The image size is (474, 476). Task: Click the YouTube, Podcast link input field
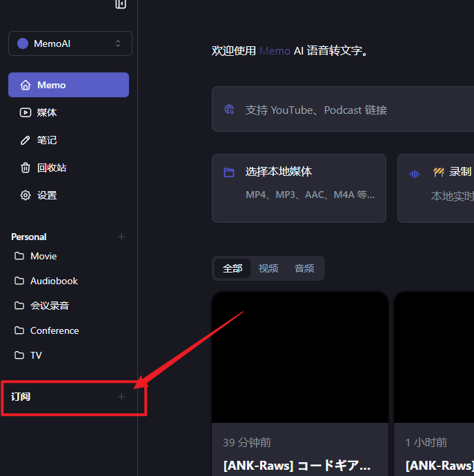(x=343, y=109)
